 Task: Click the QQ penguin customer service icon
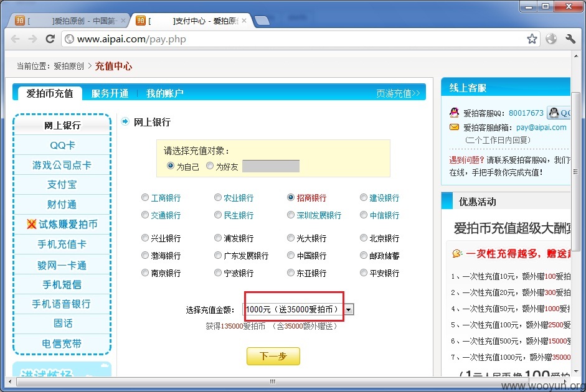(x=454, y=113)
